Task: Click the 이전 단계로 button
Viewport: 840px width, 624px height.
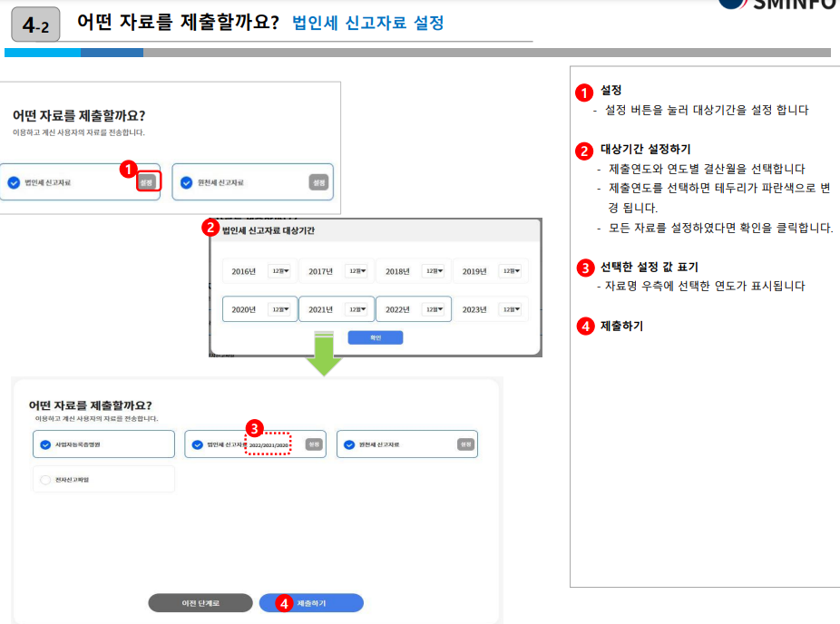Action: [200, 603]
